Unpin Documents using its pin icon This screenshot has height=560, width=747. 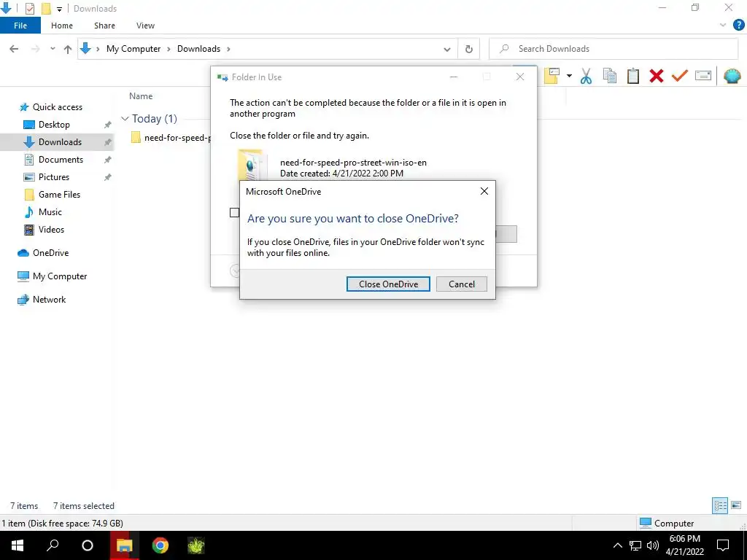[x=108, y=160]
